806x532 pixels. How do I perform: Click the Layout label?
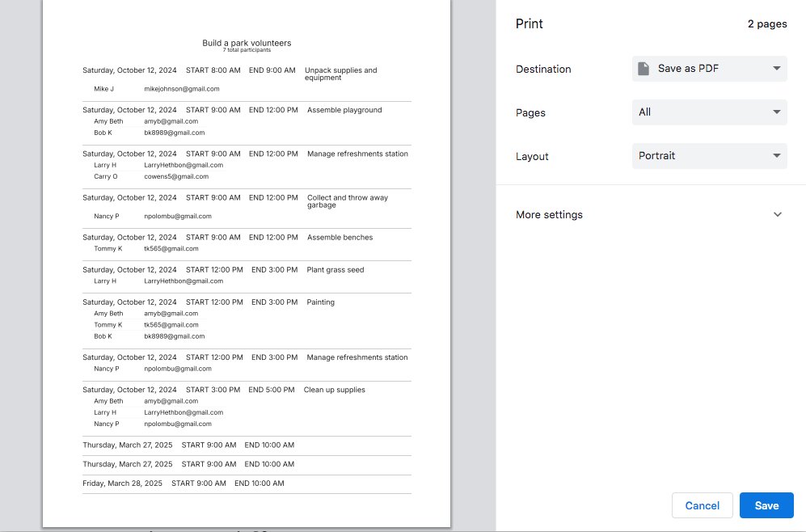click(532, 156)
